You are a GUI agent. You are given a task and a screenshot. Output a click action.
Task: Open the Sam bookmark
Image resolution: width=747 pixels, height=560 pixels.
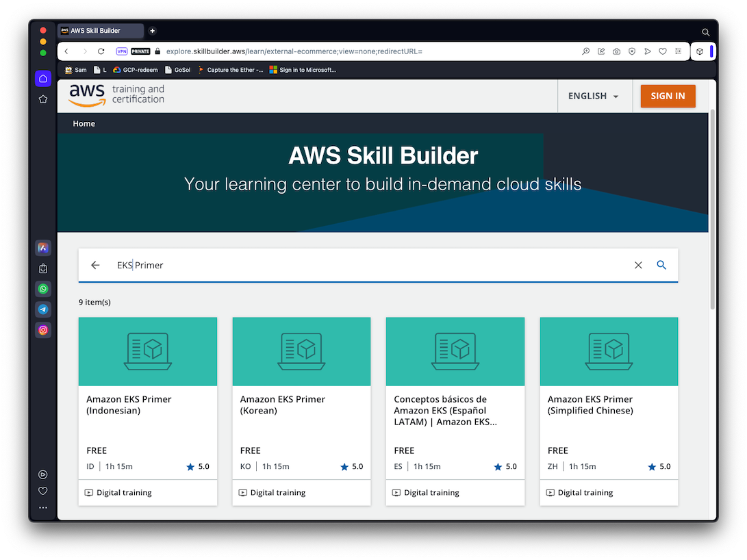76,70
